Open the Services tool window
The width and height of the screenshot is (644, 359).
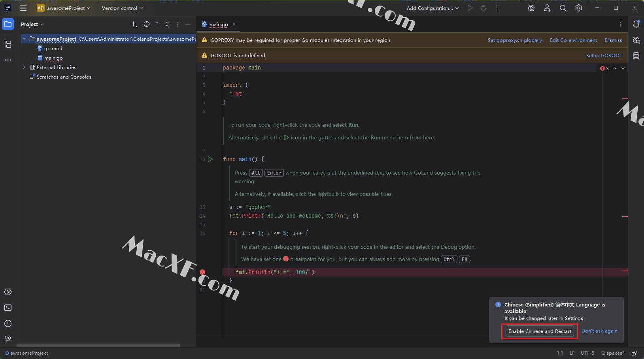click(x=8, y=292)
